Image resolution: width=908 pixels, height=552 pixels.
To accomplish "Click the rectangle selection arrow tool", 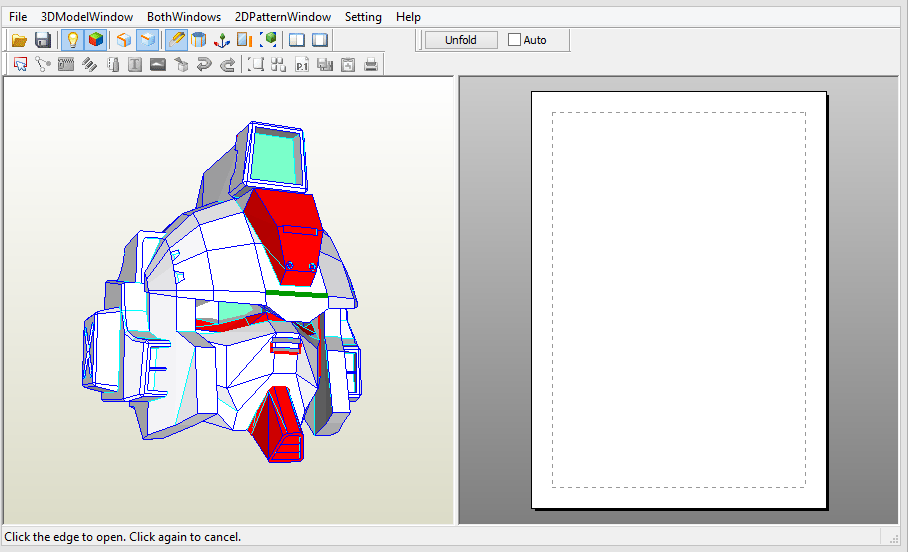I will pos(20,65).
